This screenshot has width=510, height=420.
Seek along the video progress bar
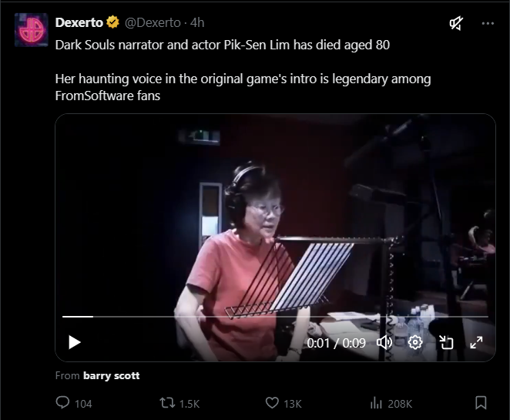(x=275, y=316)
